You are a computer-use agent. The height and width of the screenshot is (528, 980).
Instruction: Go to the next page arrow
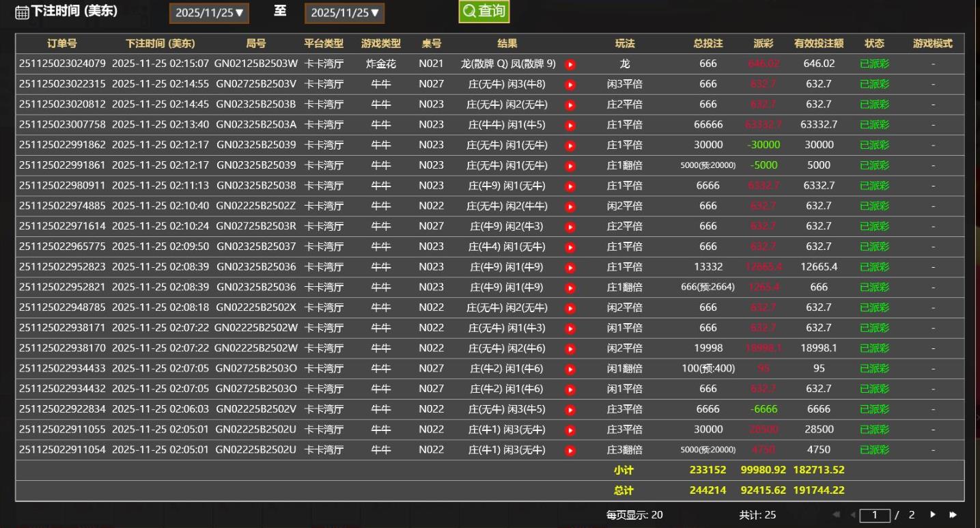(933, 515)
